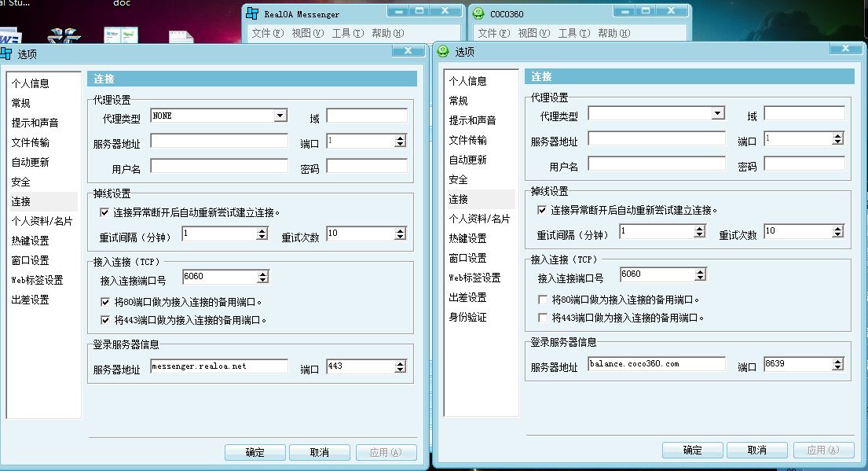Image resolution: width=868 pixels, height=471 pixels.
Task: Open 文件 menu in RealOA Messenger window
Action: [267, 33]
